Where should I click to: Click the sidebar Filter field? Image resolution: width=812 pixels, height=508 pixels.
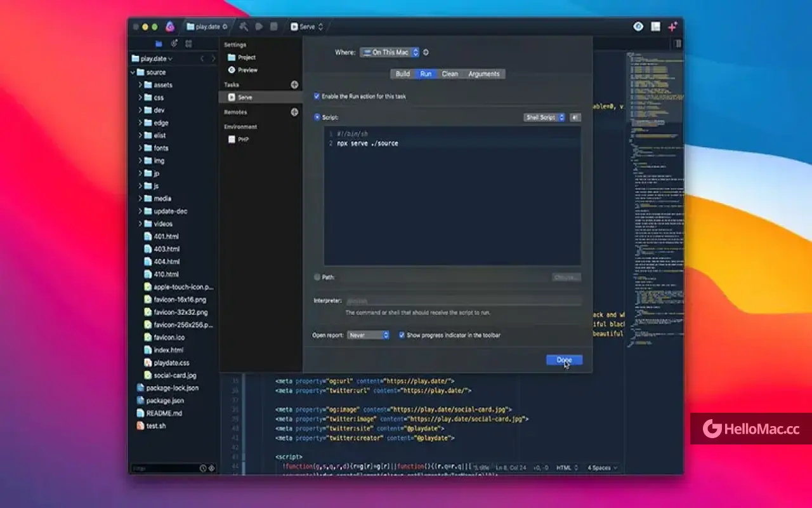coord(165,468)
